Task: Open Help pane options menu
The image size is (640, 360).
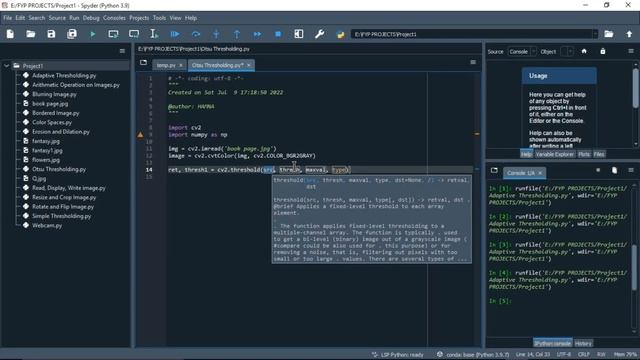Action: point(631,51)
